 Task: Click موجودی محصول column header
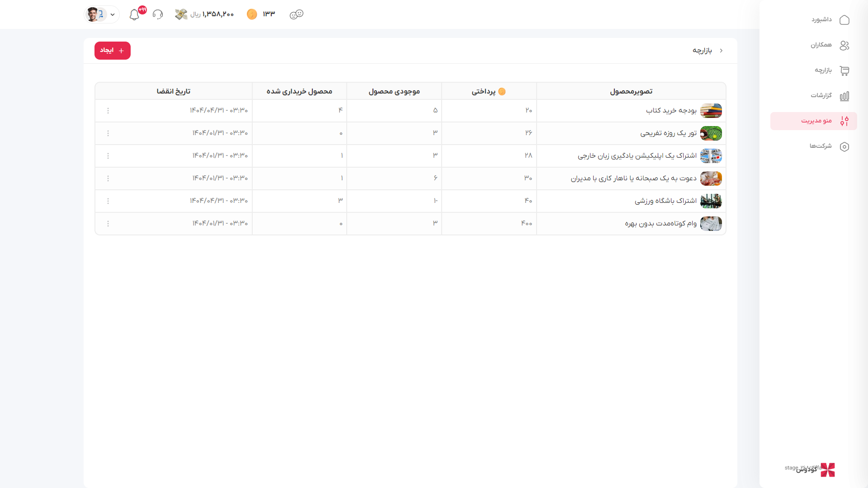tap(394, 91)
